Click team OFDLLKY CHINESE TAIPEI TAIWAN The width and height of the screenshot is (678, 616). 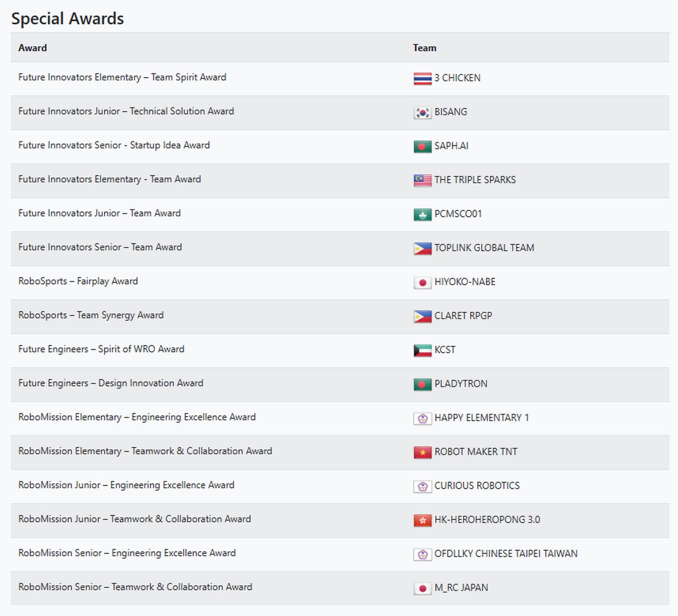pos(506,554)
